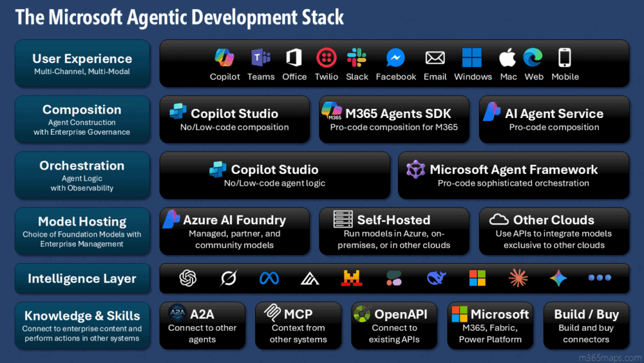Select the User Experience layer label
Screen dimensions: 644x363
click(x=82, y=63)
